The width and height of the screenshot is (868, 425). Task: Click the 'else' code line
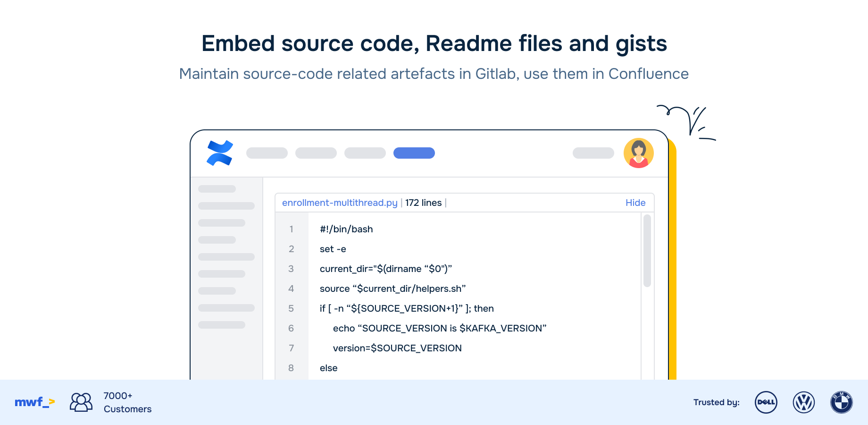click(x=329, y=368)
